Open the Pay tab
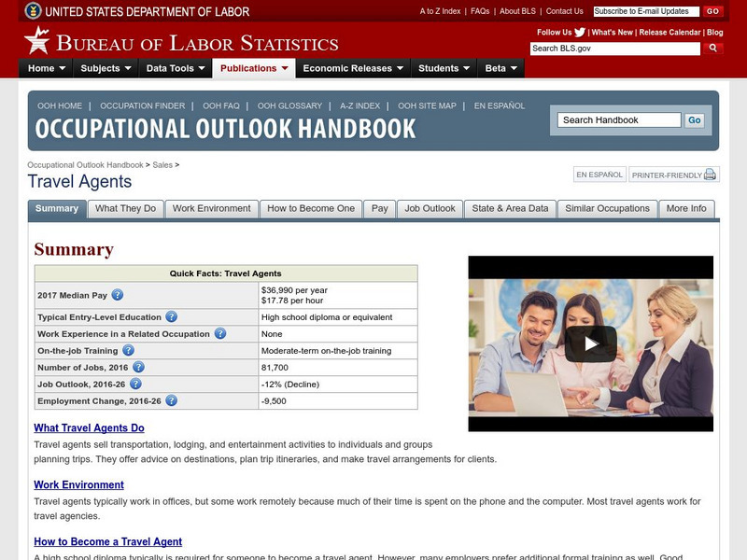This screenshot has width=747, height=560. (379, 209)
